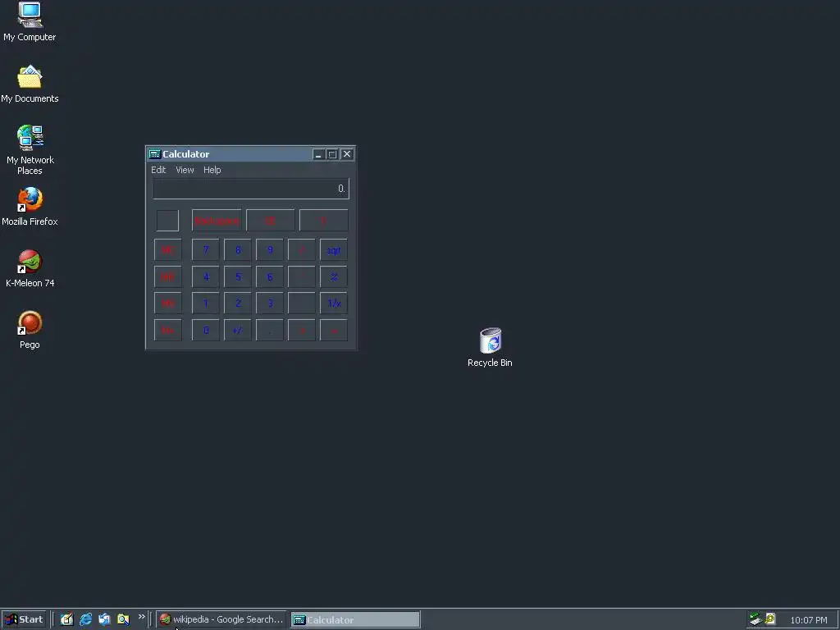Open the My Documents folder icon
Viewport: 840px width, 630px height.
[30, 84]
